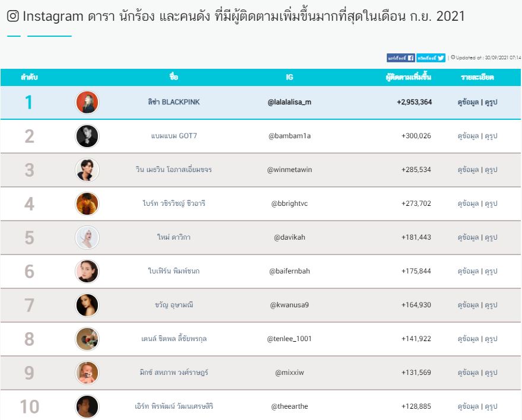Click the avatar next to @bambam1a
This screenshot has width=522, height=420.
pyautogui.click(x=87, y=136)
